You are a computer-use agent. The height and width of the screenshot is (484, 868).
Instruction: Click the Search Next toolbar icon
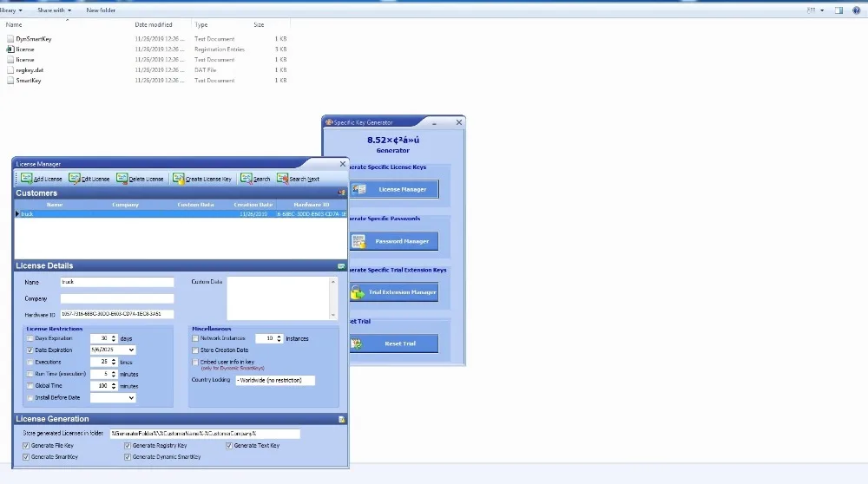point(282,178)
